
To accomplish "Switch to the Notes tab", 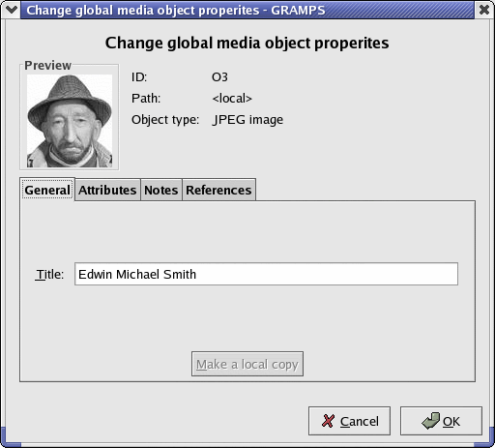I will point(161,190).
